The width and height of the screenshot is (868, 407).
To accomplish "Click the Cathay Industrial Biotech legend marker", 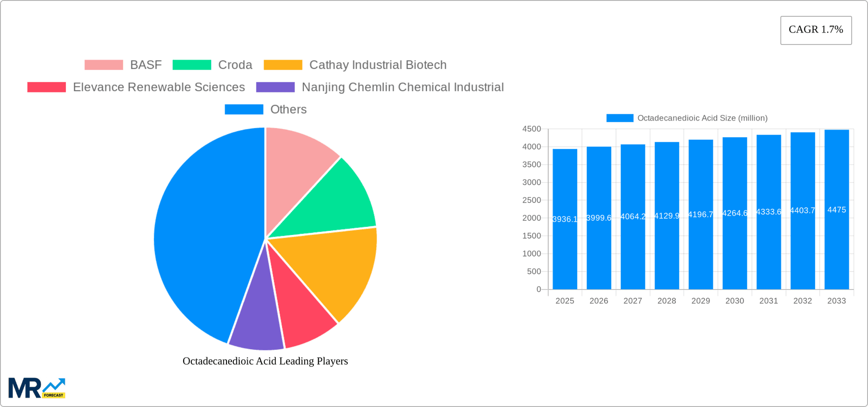I will point(283,65).
